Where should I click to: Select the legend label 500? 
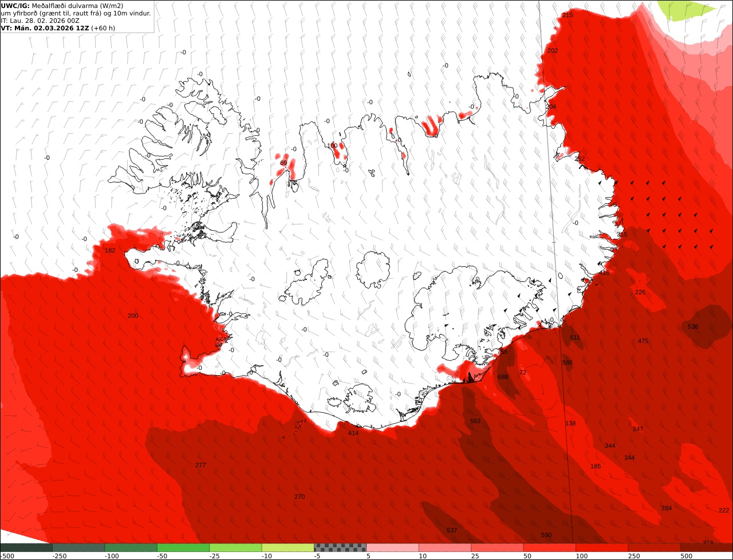click(x=686, y=556)
